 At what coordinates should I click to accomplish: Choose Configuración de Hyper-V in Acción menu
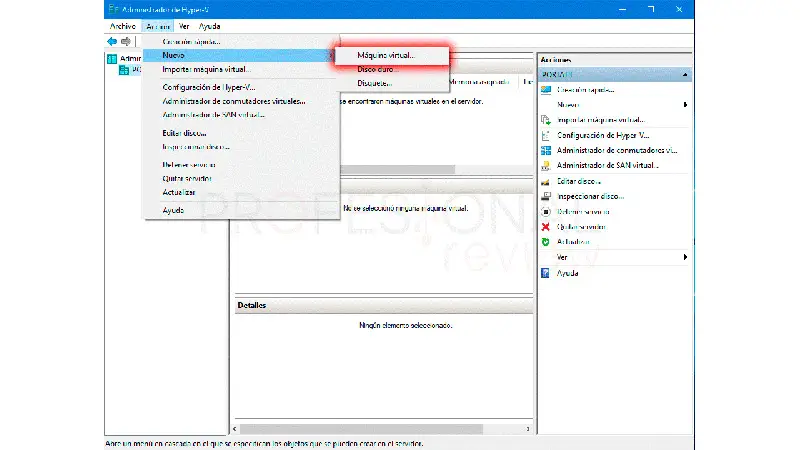click(x=241, y=87)
